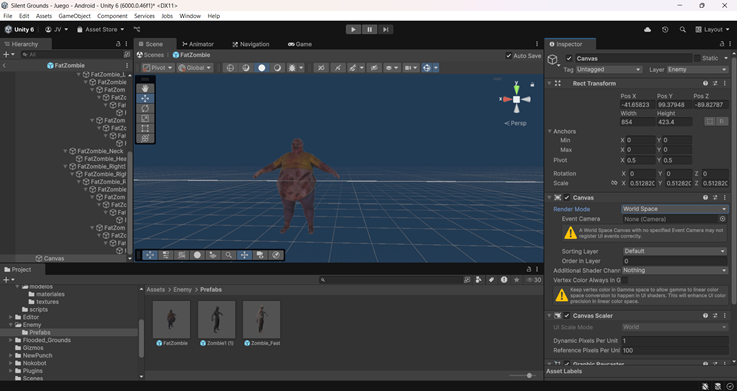737x391 pixels.
Task: Select the Move tool in Scene tools
Action: 145,98
